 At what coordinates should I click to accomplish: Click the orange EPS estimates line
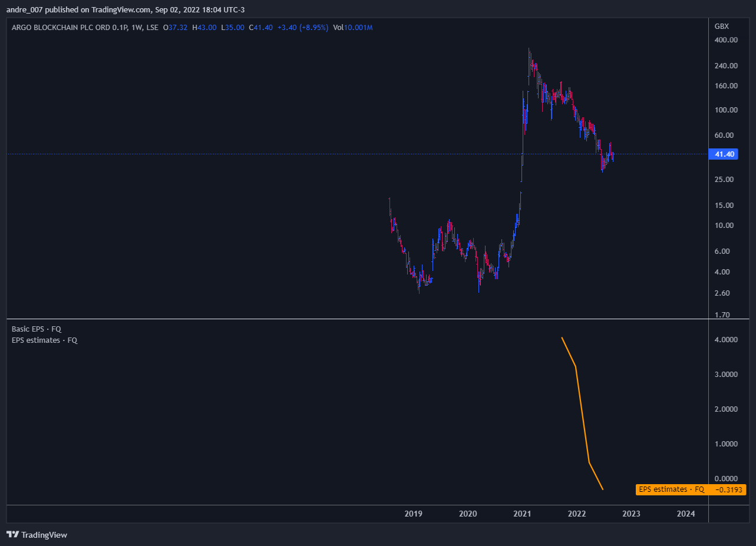tap(582, 414)
